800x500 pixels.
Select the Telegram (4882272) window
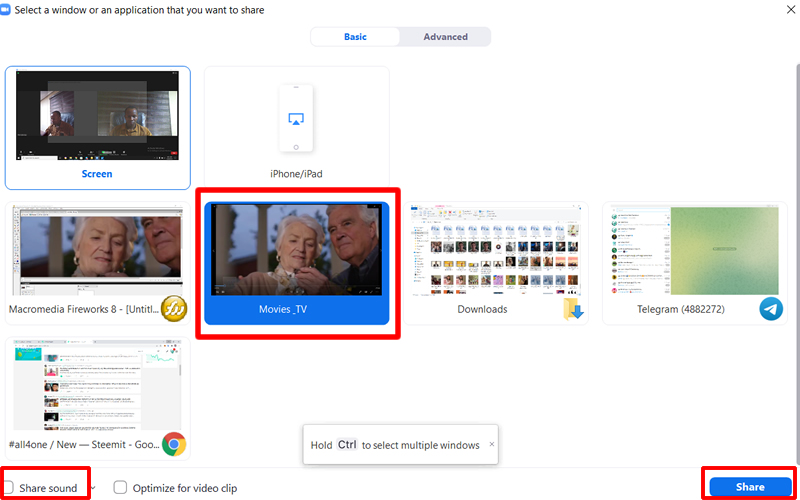pyautogui.click(x=694, y=263)
